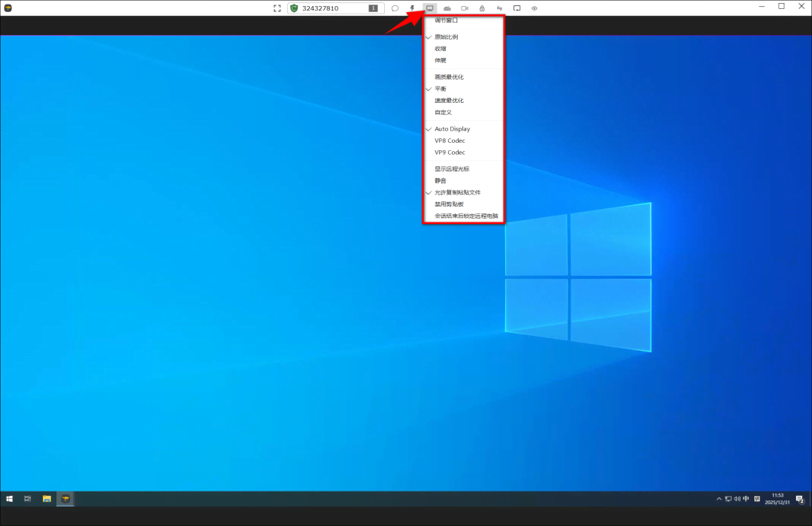Image resolution: width=812 pixels, height=526 pixels.
Task: Click the volume speaker icon in the tray
Action: [737, 499]
